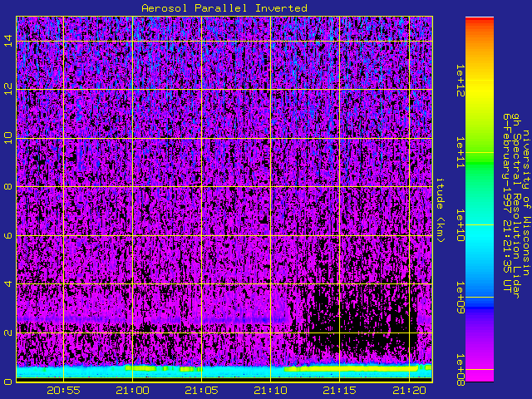Click the 1e+09 colorbar scale label

[x=460, y=298]
